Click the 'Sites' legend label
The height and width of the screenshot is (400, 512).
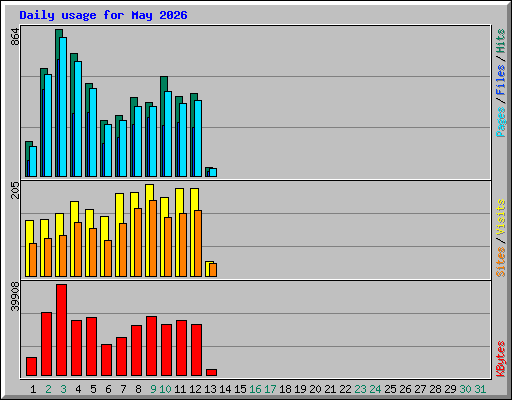501,262
